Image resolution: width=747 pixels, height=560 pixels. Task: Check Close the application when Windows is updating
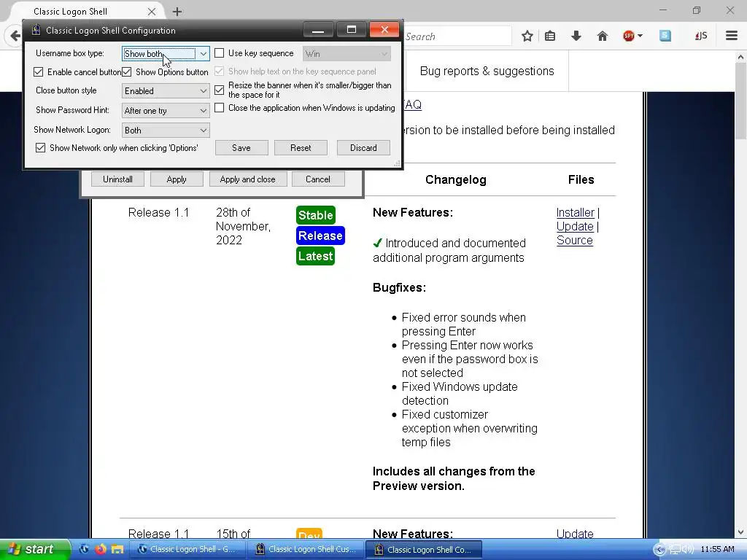pyautogui.click(x=219, y=108)
